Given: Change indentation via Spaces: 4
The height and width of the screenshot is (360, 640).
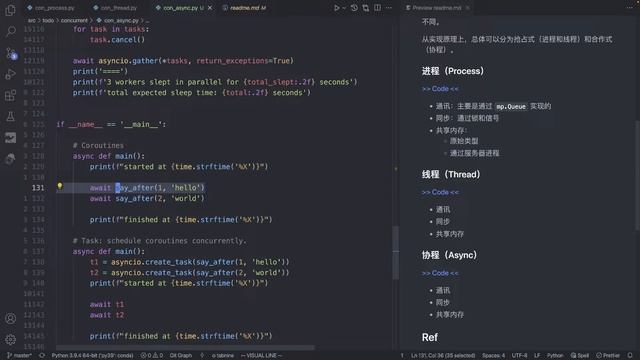Looking at the screenshot, I should 493,356.
